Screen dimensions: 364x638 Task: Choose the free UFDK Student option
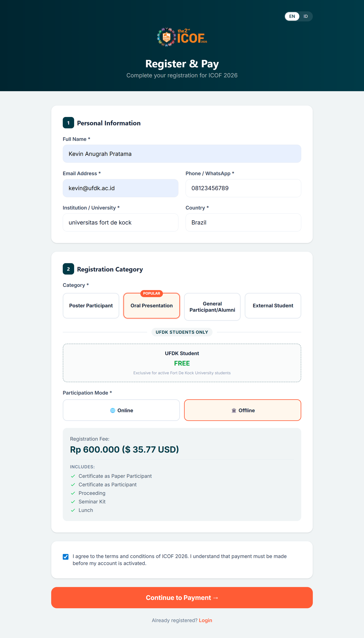[182, 362]
